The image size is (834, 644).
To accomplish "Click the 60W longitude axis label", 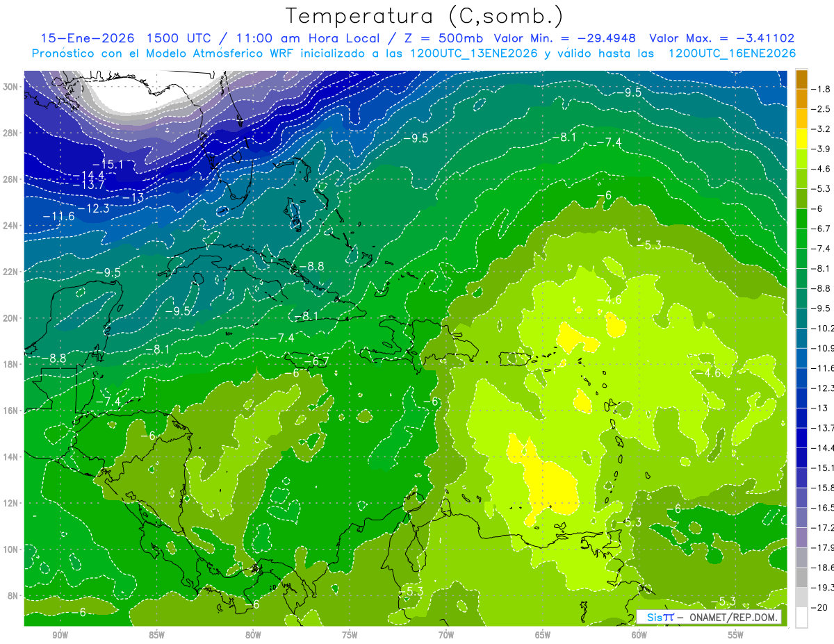I will pyautogui.click(x=639, y=636).
